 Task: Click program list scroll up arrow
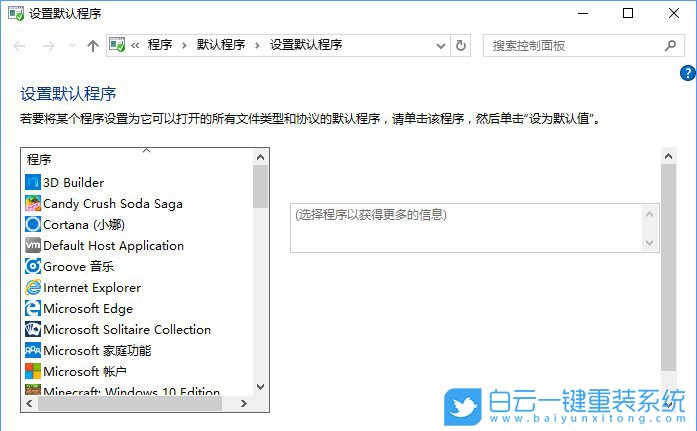pyautogui.click(x=260, y=157)
